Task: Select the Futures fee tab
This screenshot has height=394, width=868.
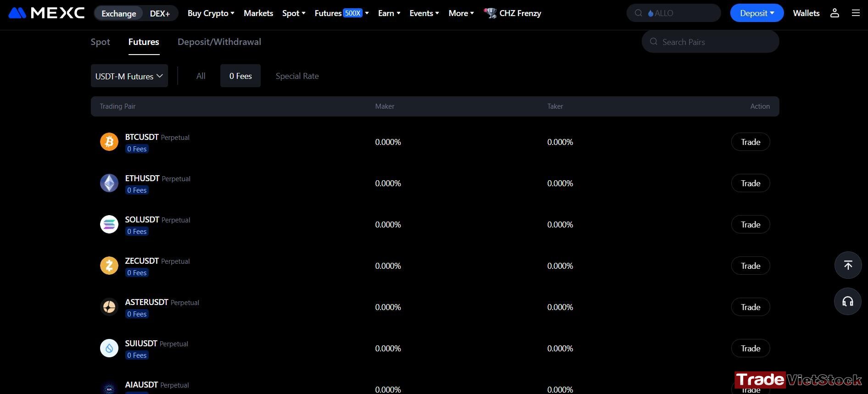Action: coord(144,42)
